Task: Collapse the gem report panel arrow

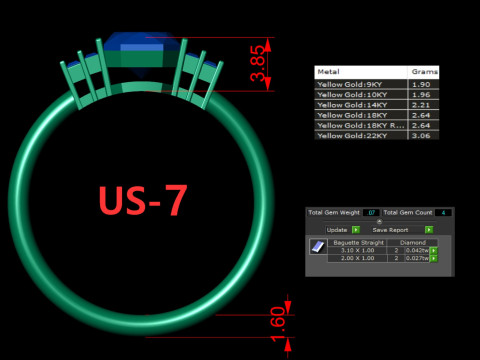Action: pyautogui.click(x=379, y=221)
